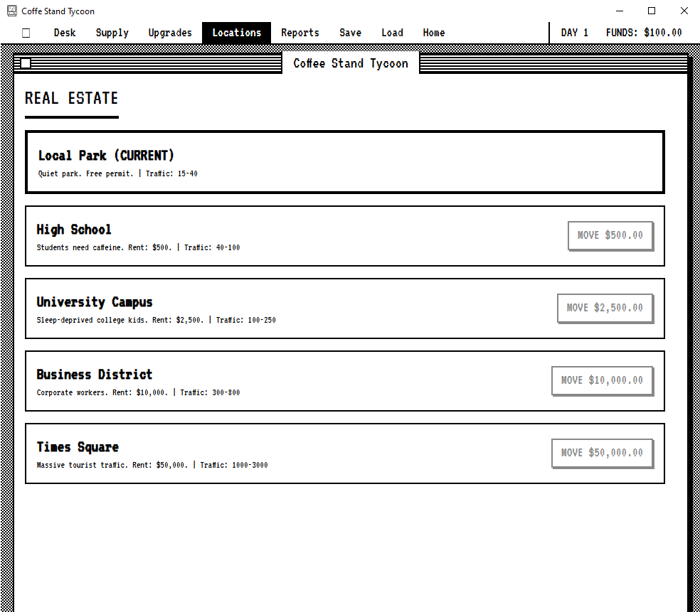Viewport: 700px width, 612px height.
Task: Save the game via the Save menu item
Action: (351, 33)
